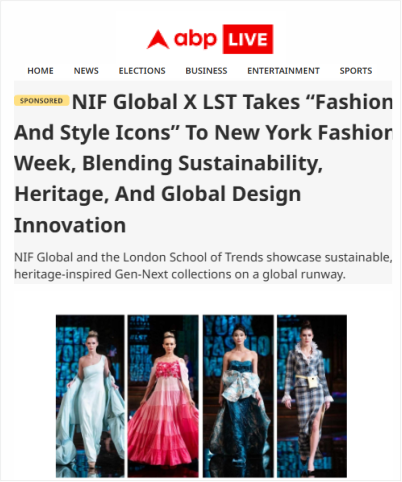This screenshot has height=482, width=402.
Task: Click the word 'Innovation' in the headline
Action: point(70,225)
